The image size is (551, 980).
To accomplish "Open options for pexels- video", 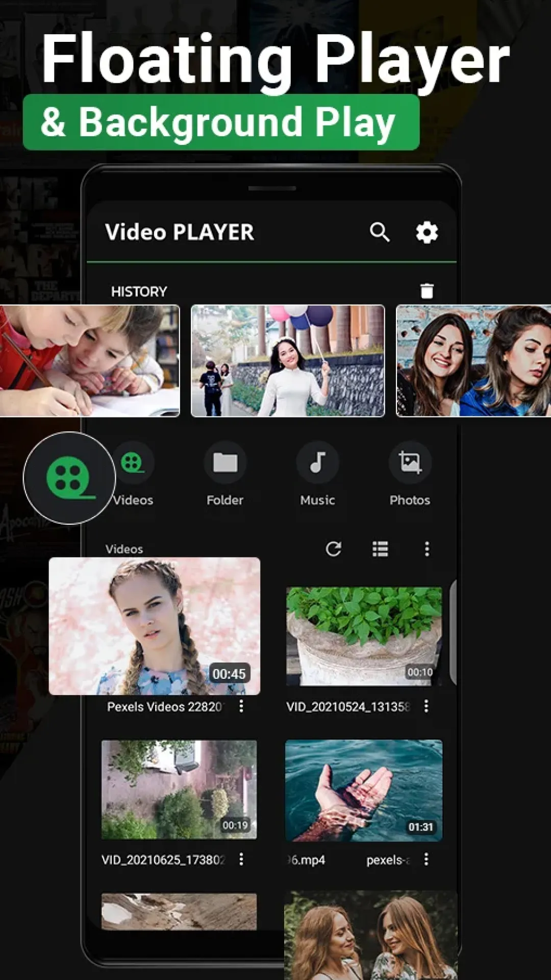I will pos(426,859).
